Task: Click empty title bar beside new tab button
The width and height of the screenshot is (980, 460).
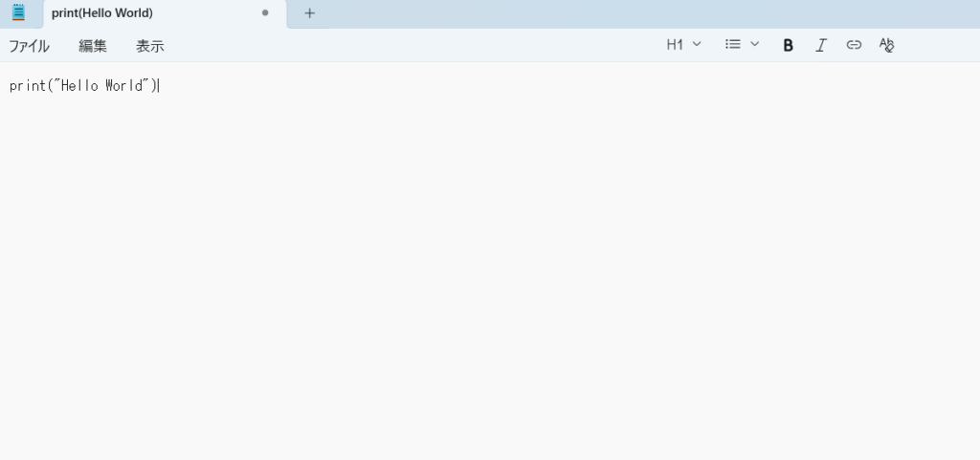Action: (x=650, y=13)
